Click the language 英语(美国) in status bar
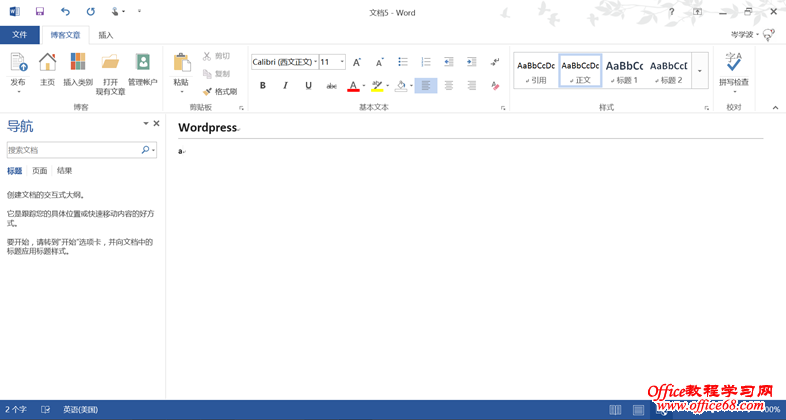Screen dimensions: 786x420 click(80, 409)
